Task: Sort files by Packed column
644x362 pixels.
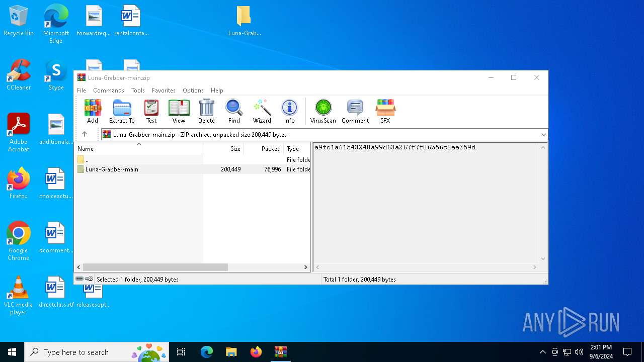Action: tap(264, 149)
